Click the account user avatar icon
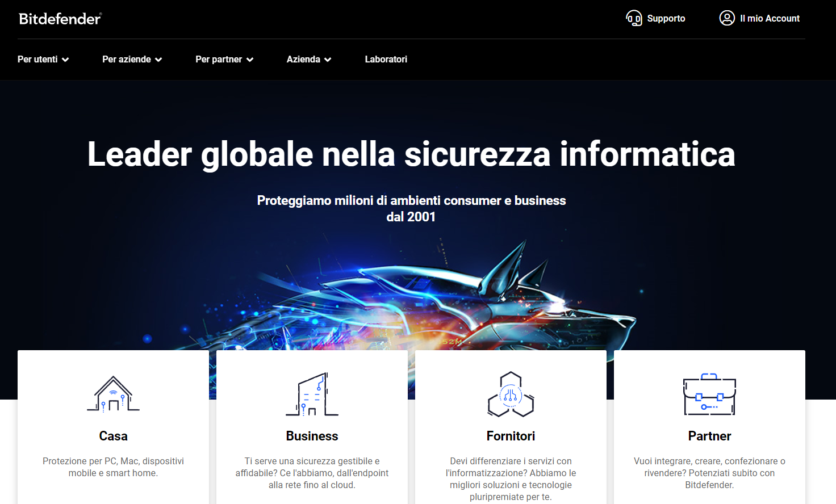The height and width of the screenshot is (504, 836). coord(727,18)
